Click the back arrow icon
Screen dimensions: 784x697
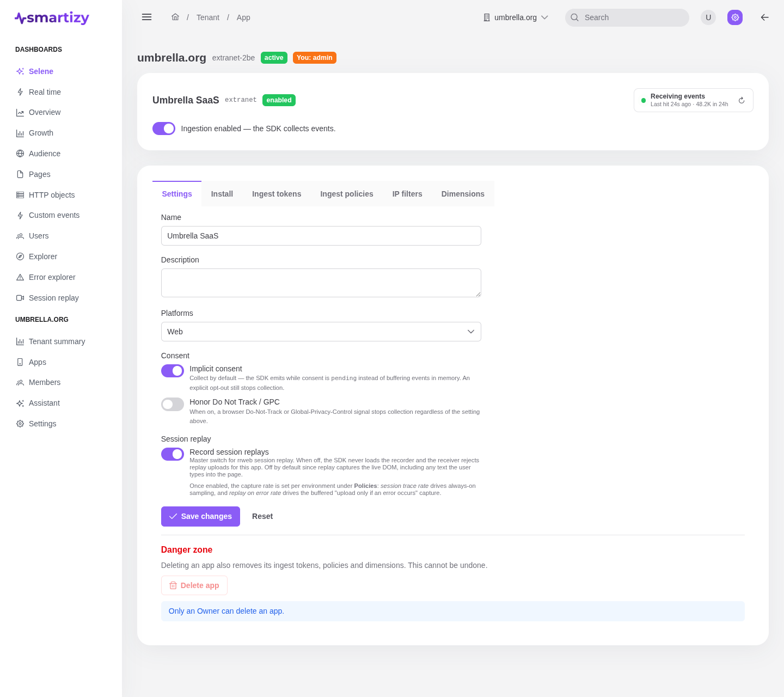tap(765, 17)
